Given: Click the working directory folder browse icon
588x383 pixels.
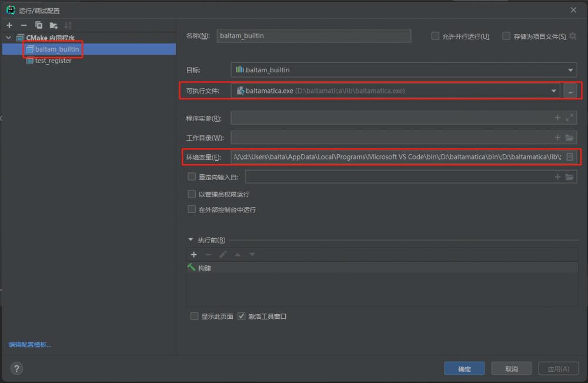Looking at the screenshot, I should point(569,138).
